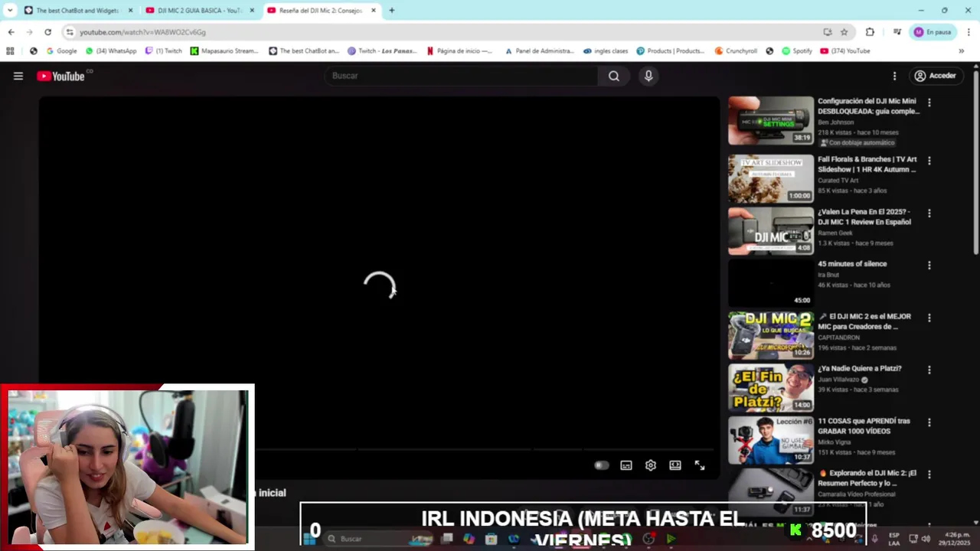980x551 pixels.
Task: Open channel name 'Ramen Geek'
Action: point(835,233)
